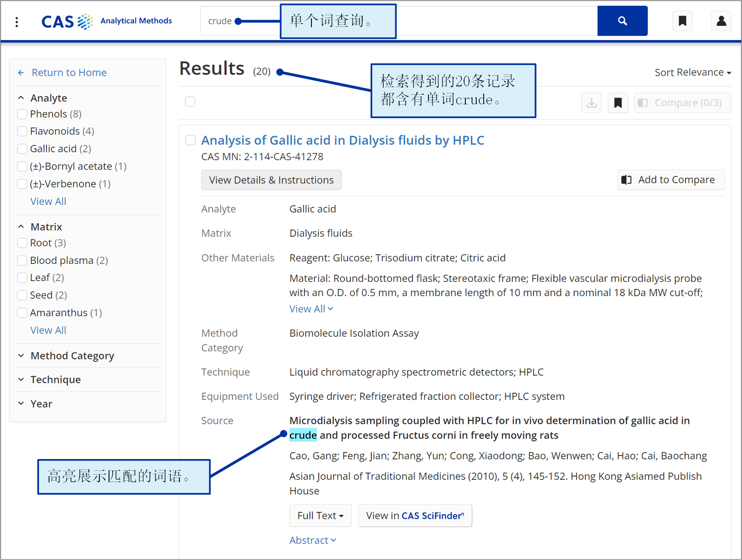742x560 pixels.
Task: Check the Phenols analyte filter
Action: coord(22,114)
